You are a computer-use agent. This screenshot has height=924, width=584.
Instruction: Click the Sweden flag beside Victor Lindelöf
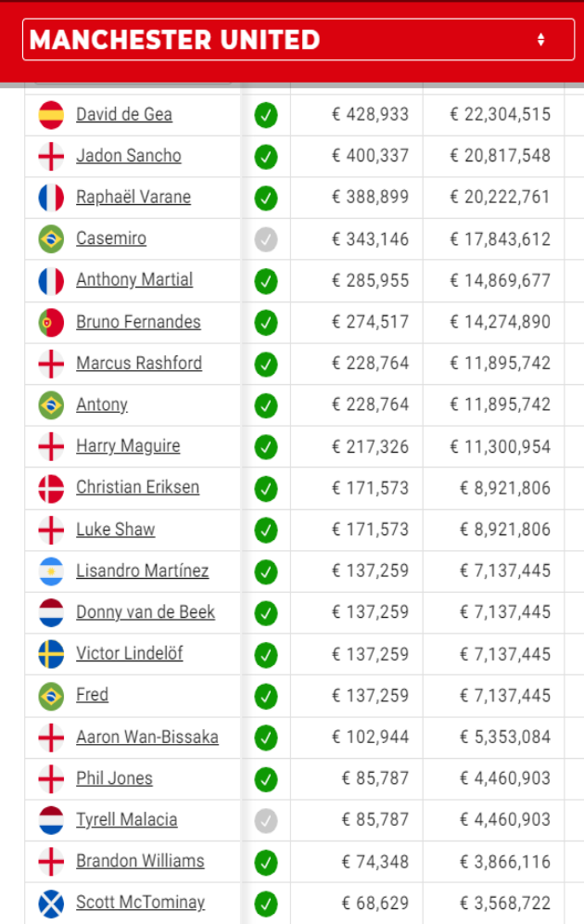click(51, 654)
